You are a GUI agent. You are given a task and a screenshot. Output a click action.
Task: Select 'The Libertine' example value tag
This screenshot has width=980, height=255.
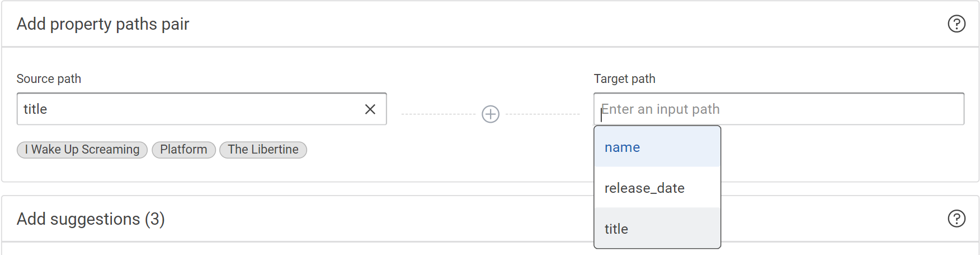point(263,150)
